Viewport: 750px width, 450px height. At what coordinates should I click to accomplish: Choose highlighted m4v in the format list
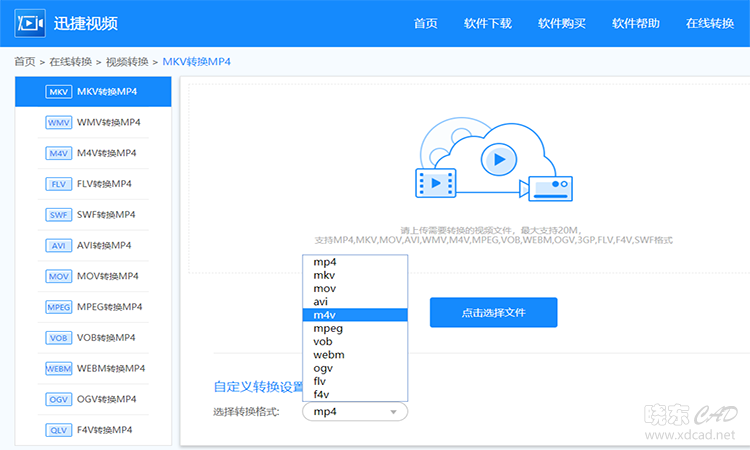(355, 315)
